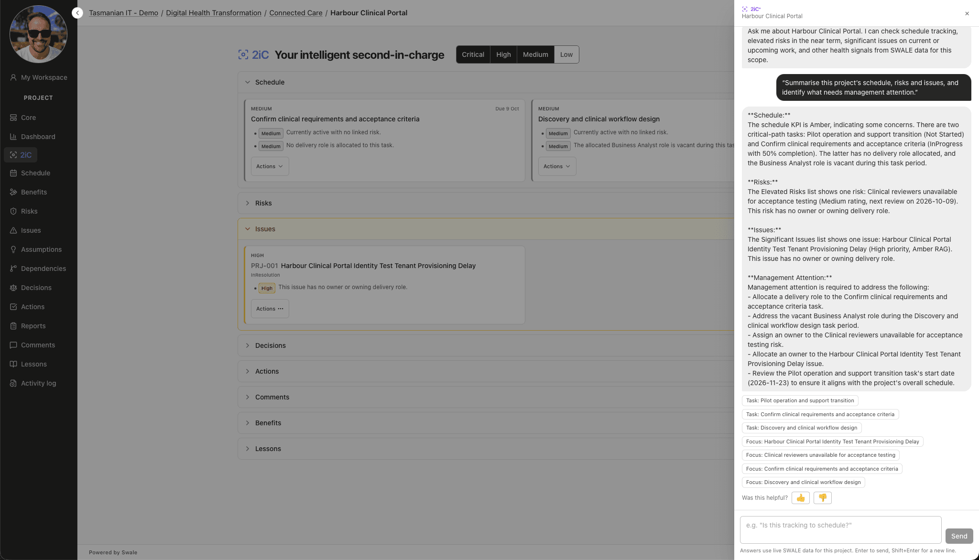The height and width of the screenshot is (560, 979).
Task: Click the sidebar collapse arrow icon
Action: pos(77,13)
